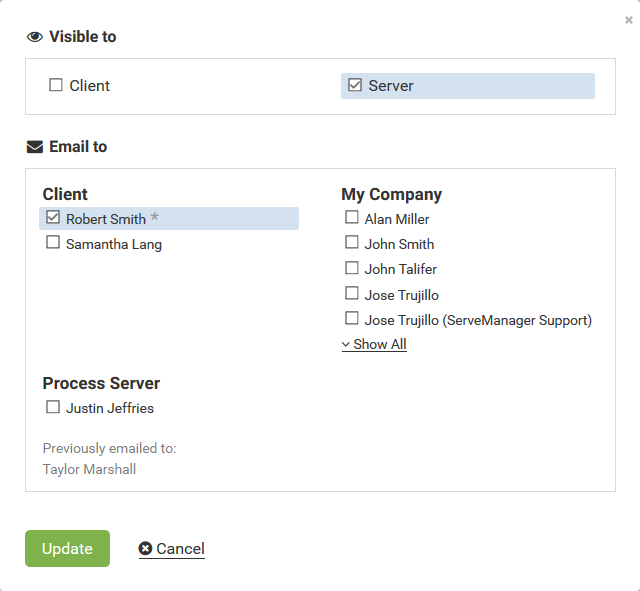640x591 pixels.
Task: Tick the Samantha Lang checkbox
Action: pos(53,243)
